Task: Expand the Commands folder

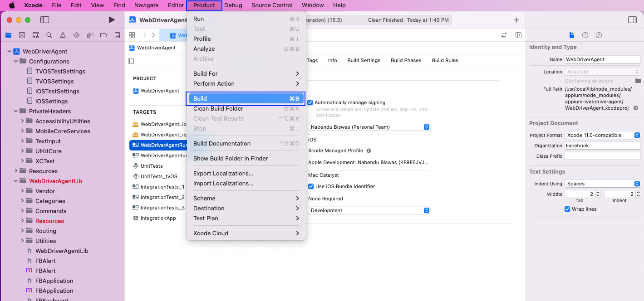Action: tap(22, 211)
